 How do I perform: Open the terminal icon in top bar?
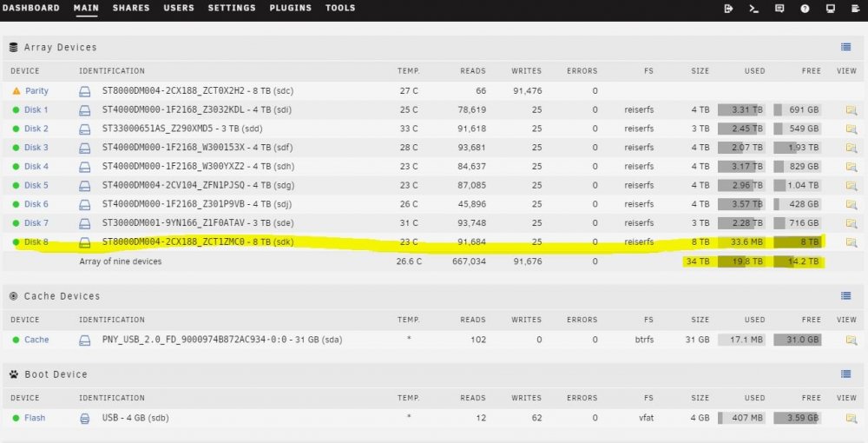754,9
